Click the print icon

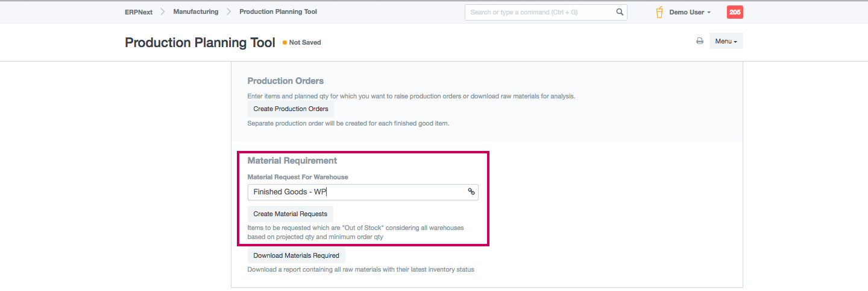click(x=700, y=41)
